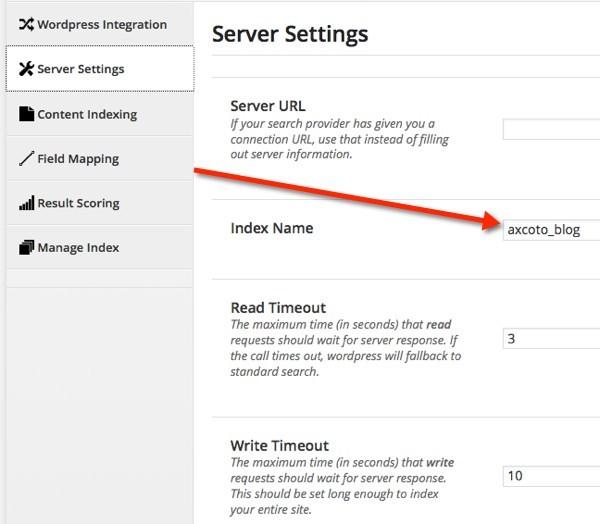Focus the Server URL input field
Screen dimensions: 600x524
[551, 129]
